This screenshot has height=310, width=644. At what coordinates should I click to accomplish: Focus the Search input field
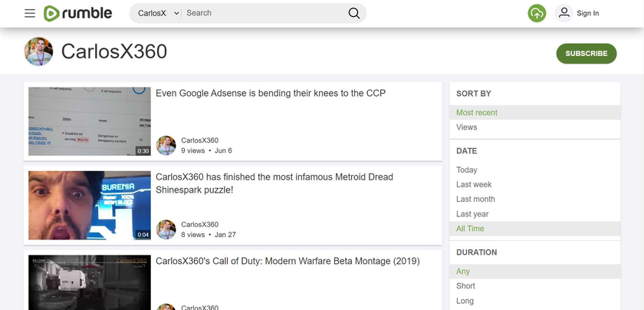point(265,13)
